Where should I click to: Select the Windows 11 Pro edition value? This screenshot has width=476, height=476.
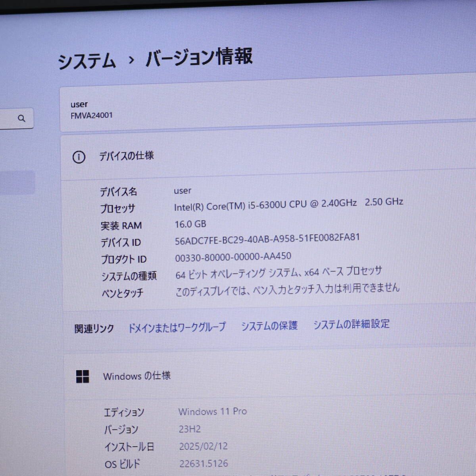213,412
